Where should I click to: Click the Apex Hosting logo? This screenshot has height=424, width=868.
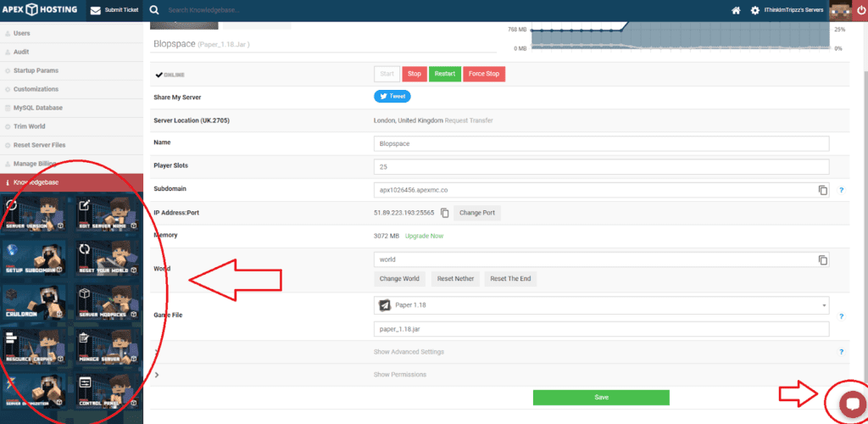pos(39,10)
